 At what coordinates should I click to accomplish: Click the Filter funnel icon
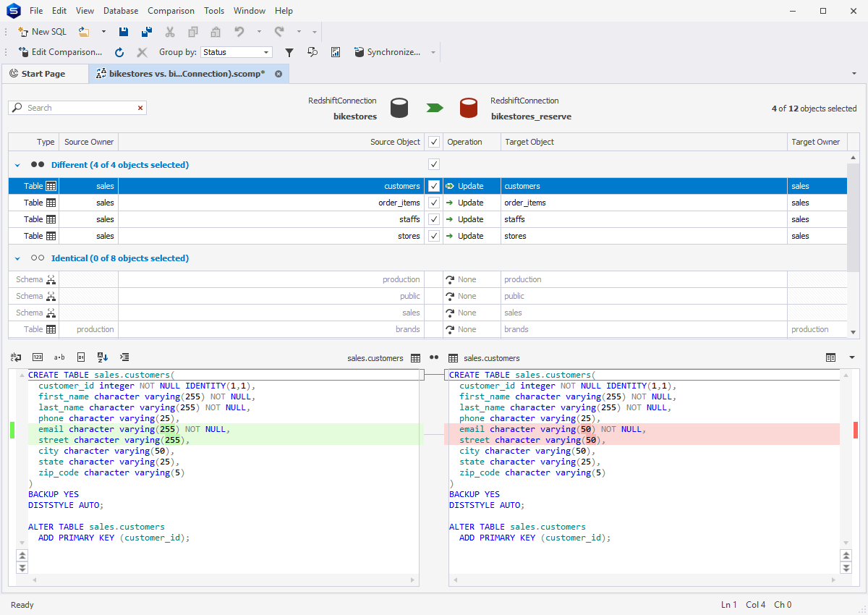click(x=289, y=52)
